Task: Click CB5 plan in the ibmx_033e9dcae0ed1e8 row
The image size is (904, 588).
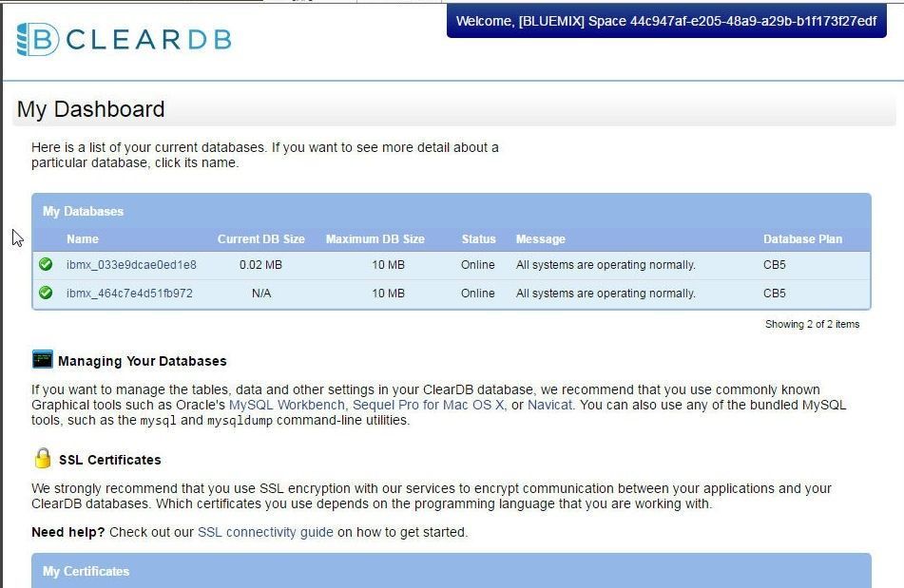Action: [775, 265]
